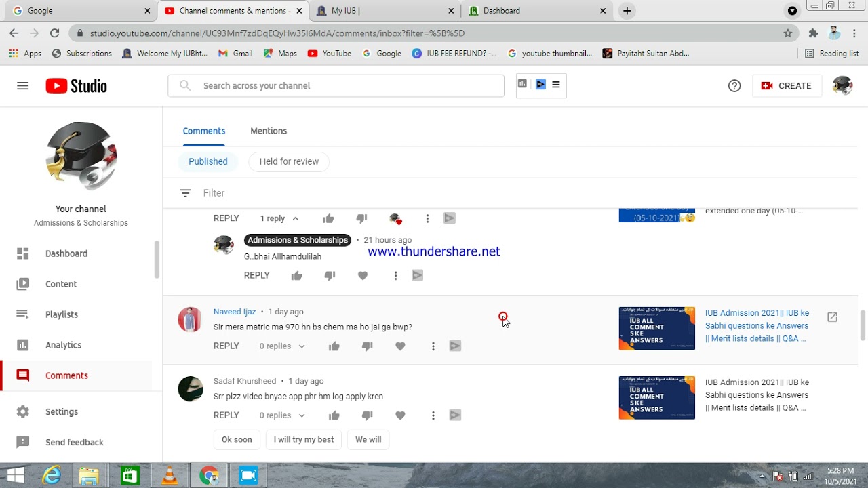This screenshot has width=868, height=488.
Task: Collapse the 1 reply thread
Action: pos(279,218)
